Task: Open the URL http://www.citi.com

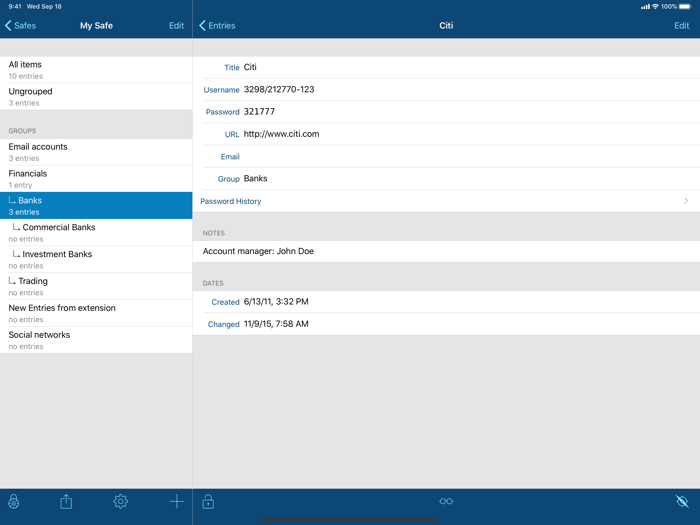Action: click(x=281, y=134)
